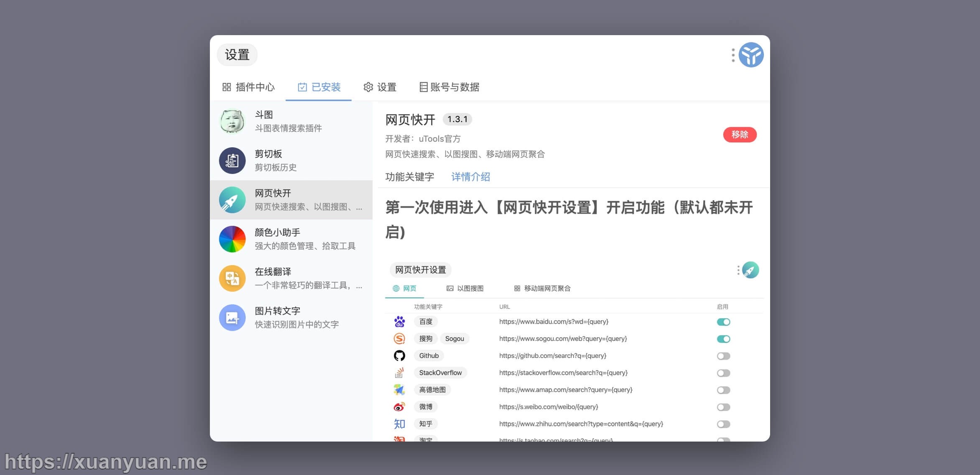980x475 pixels.
Task: Click 剪切板历史 description text
Action: tap(276, 168)
